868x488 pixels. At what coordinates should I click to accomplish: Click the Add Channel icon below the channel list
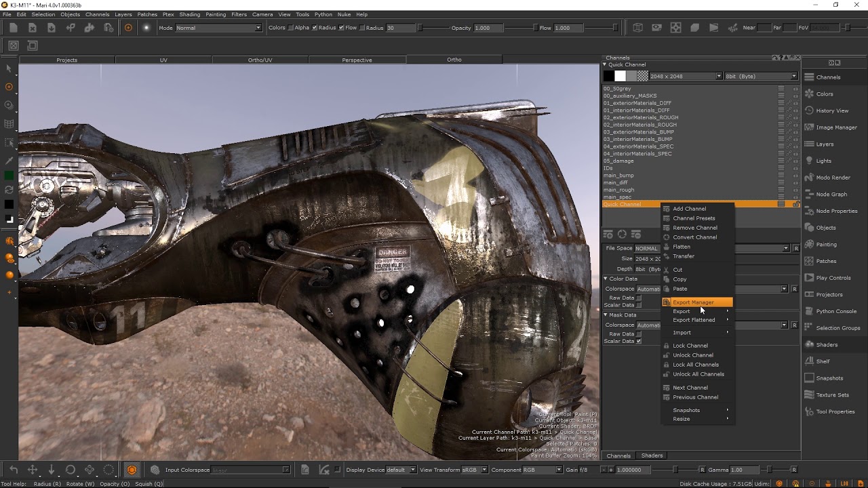608,235
